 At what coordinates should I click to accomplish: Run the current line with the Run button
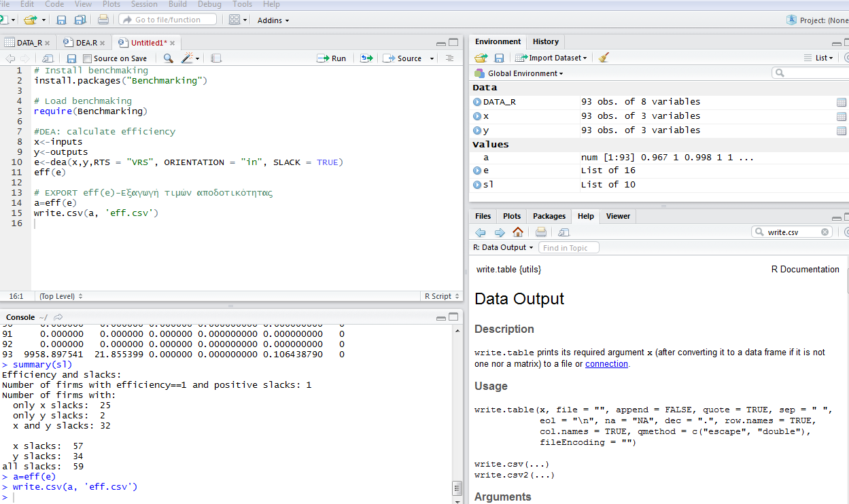332,58
